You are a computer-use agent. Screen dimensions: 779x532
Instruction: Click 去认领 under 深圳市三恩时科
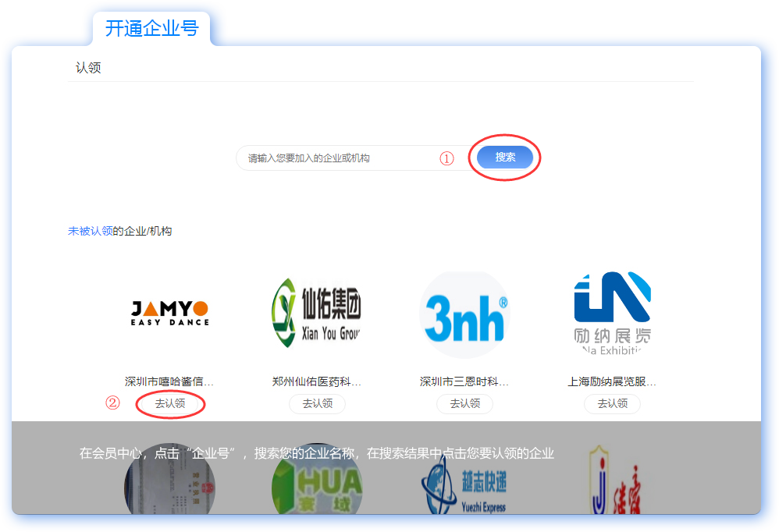point(465,403)
